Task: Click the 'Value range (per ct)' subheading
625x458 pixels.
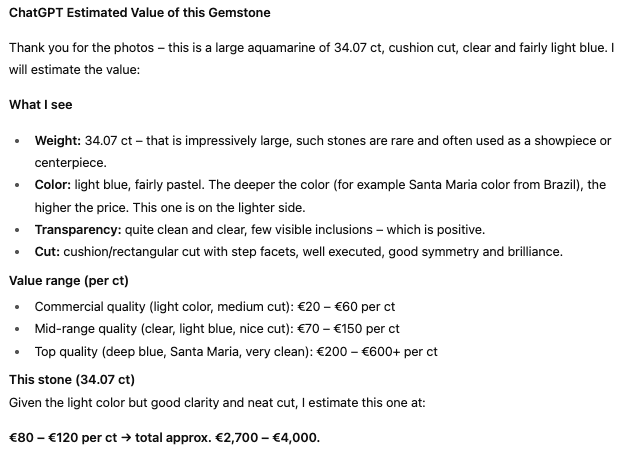Action: click(68, 280)
